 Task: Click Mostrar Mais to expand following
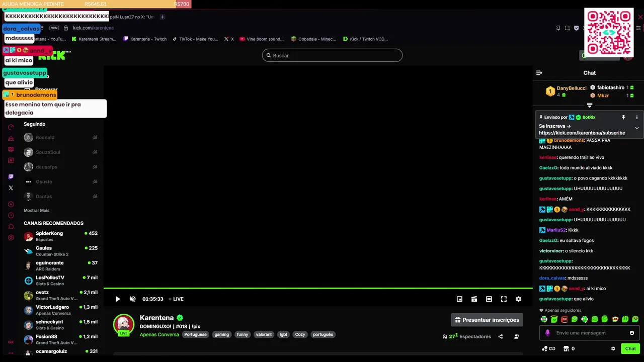(36, 210)
